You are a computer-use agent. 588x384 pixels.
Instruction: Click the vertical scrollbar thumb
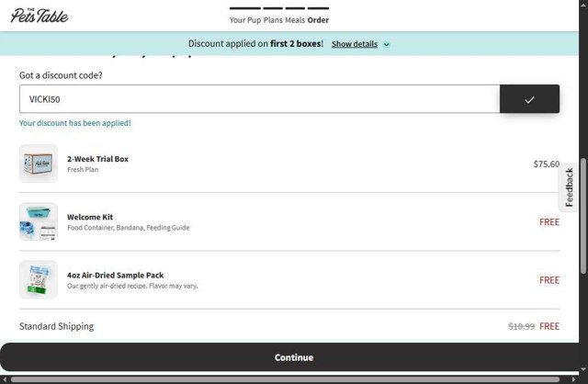coord(583,216)
